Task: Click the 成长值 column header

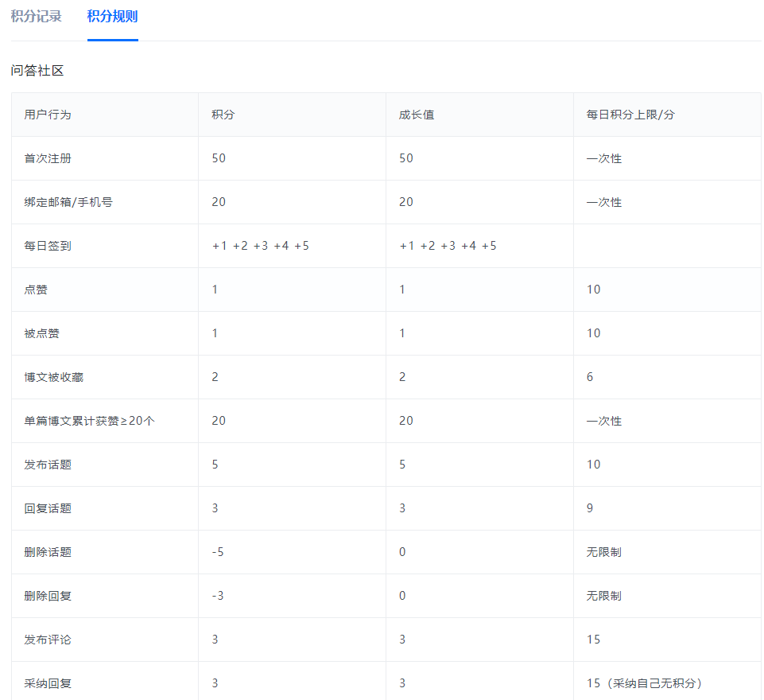Action: (x=416, y=115)
